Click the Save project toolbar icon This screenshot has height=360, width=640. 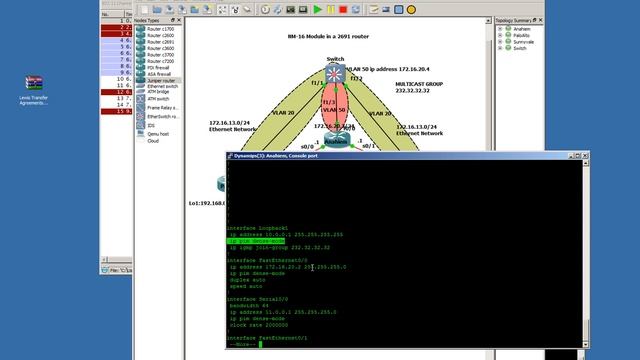[169, 9]
